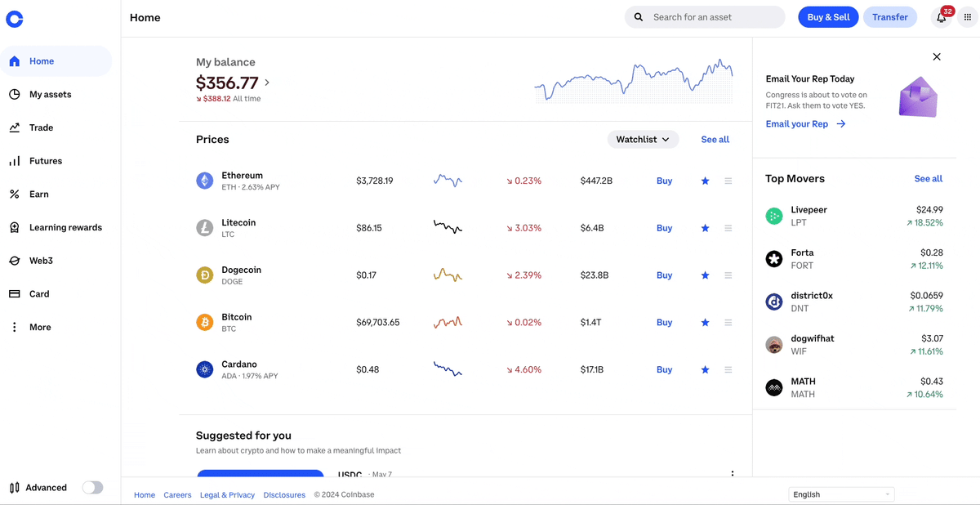Open the apps grid menu

968,17
